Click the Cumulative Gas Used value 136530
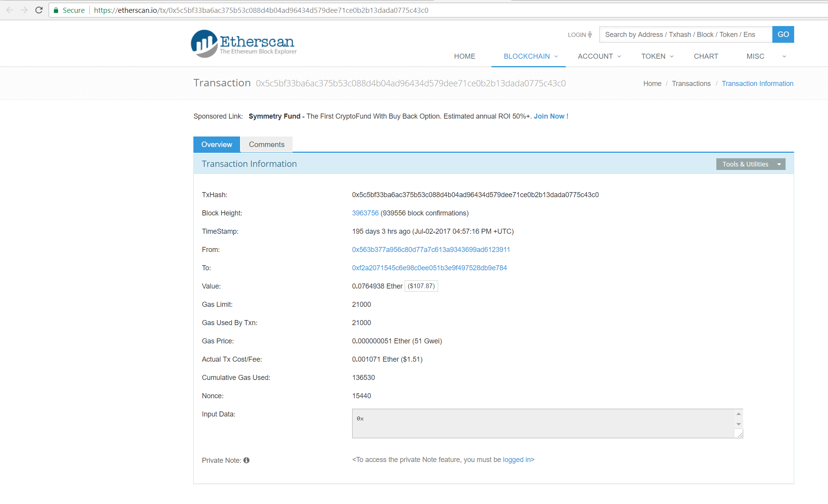Viewport: 828px width, 504px height. tap(363, 378)
